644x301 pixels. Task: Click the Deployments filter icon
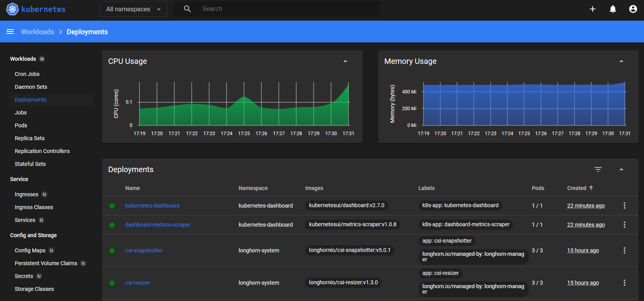pos(598,169)
